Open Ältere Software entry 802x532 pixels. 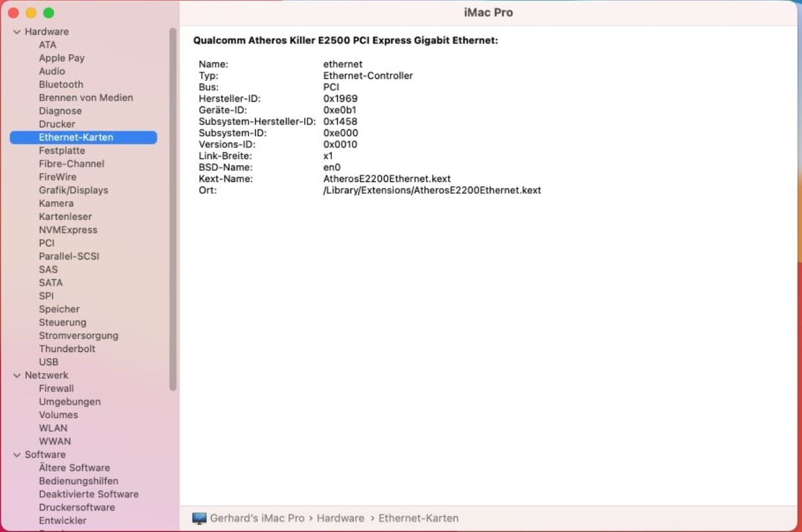(74, 468)
